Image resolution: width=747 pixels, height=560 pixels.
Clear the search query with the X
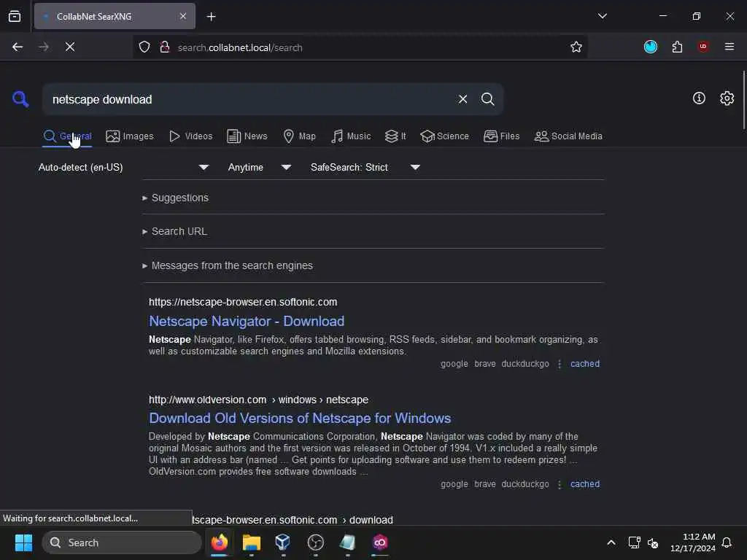coord(462,99)
